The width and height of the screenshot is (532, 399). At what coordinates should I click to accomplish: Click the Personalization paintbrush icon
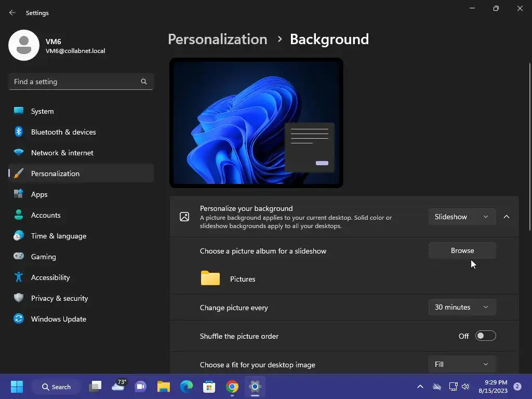(x=19, y=174)
